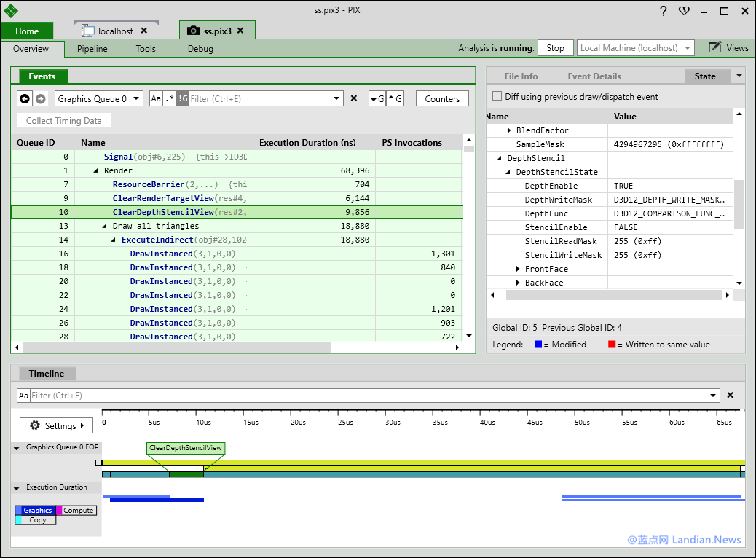The height and width of the screenshot is (558, 756).
Task: Click the dark green ClearDepthStencilView timeline segment
Action: 186,474
